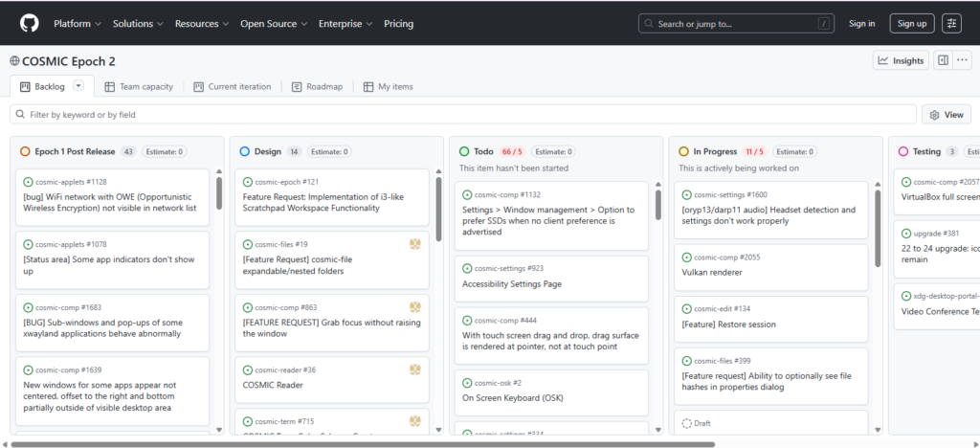Screen dimensions: 980x448
Task: Expand the Resources menu
Action: coord(202,24)
